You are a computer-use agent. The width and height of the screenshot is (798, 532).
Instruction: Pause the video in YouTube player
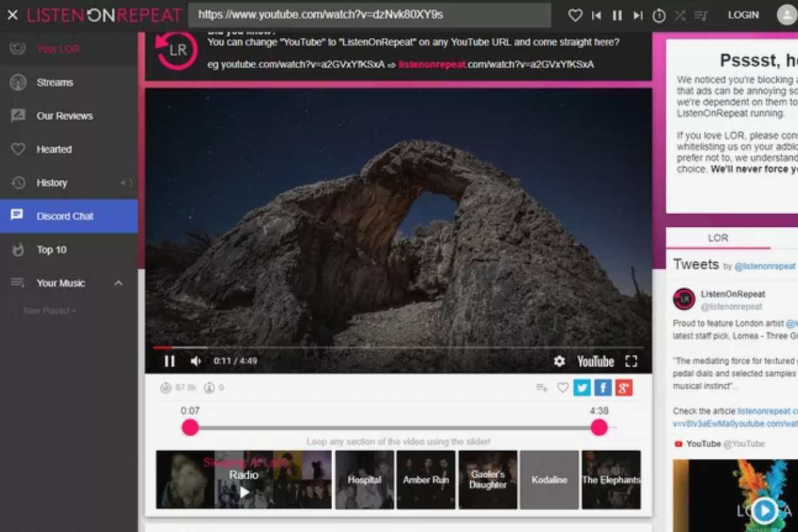pyautogui.click(x=170, y=361)
